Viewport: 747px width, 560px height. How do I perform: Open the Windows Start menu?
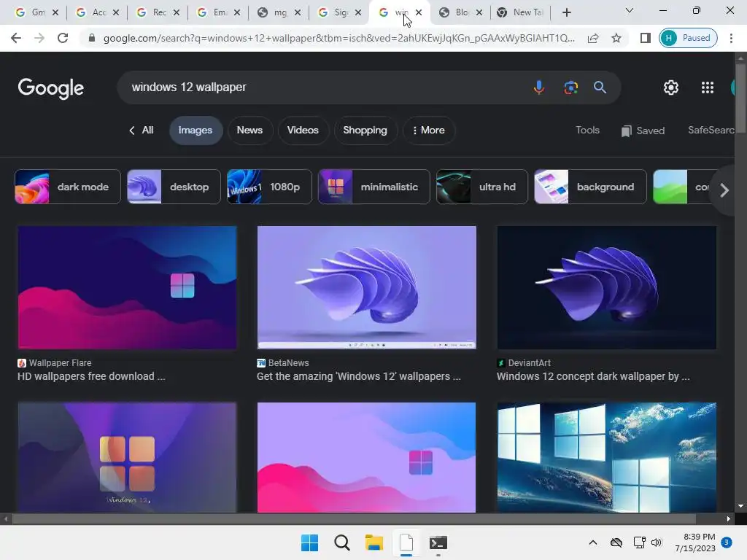click(x=309, y=542)
